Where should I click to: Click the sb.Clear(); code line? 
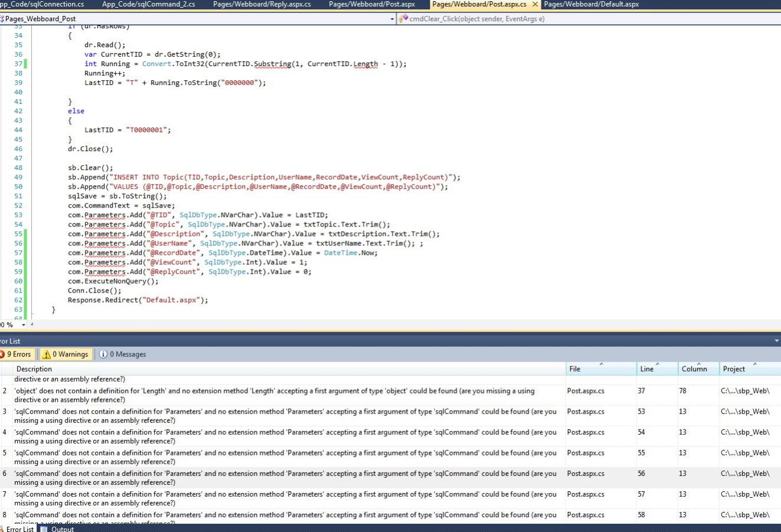(x=90, y=168)
